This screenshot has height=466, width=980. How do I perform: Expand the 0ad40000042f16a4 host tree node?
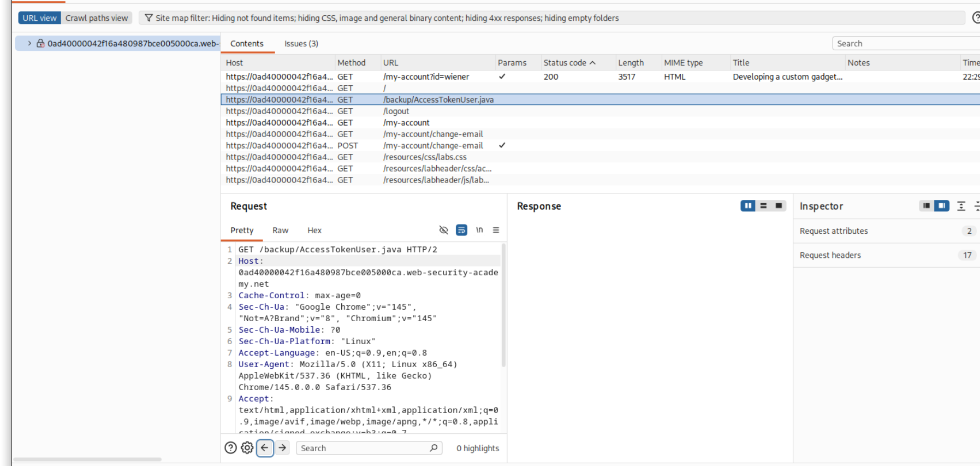[29, 43]
